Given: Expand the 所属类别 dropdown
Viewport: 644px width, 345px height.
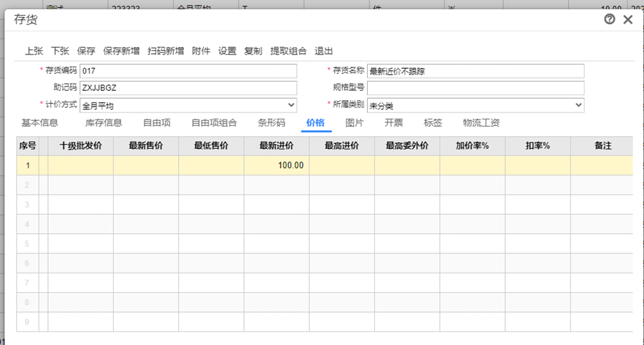Looking at the screenshot, I should [578, 105].
